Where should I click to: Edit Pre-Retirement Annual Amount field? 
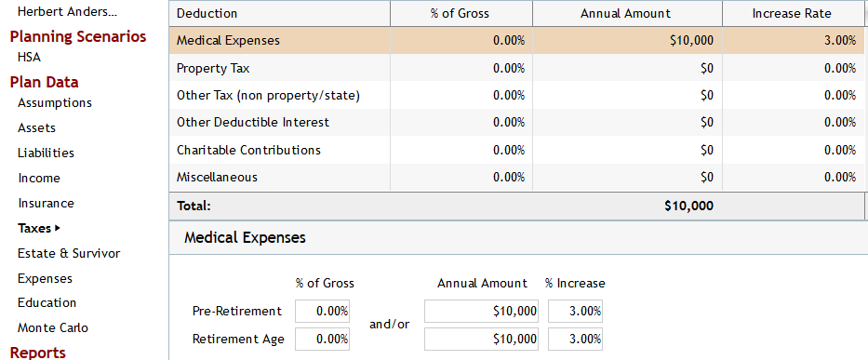click(x=481, y=312)
